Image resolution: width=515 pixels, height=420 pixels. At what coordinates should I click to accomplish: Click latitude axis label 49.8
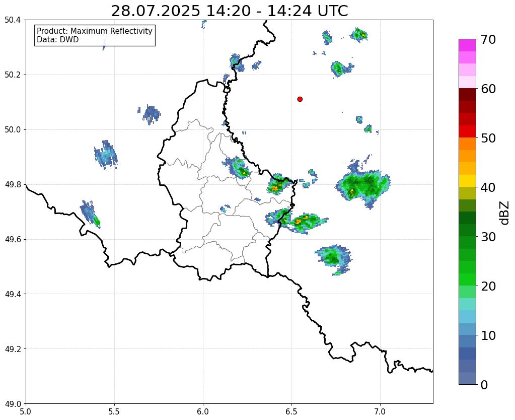coord(13,185)
